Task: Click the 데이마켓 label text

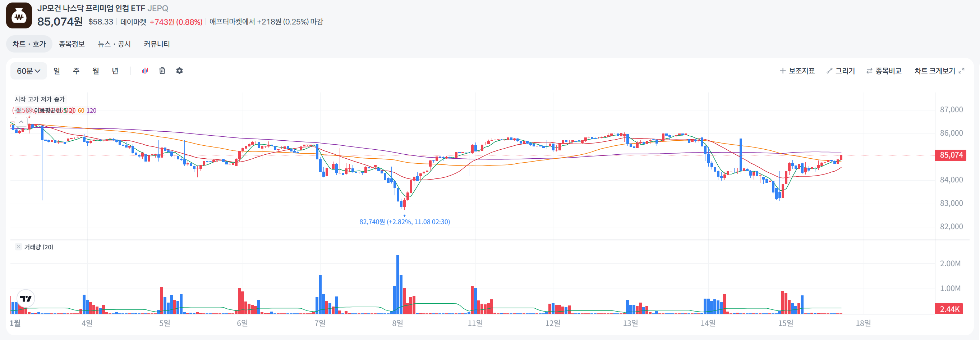Action: click(133, 22)
